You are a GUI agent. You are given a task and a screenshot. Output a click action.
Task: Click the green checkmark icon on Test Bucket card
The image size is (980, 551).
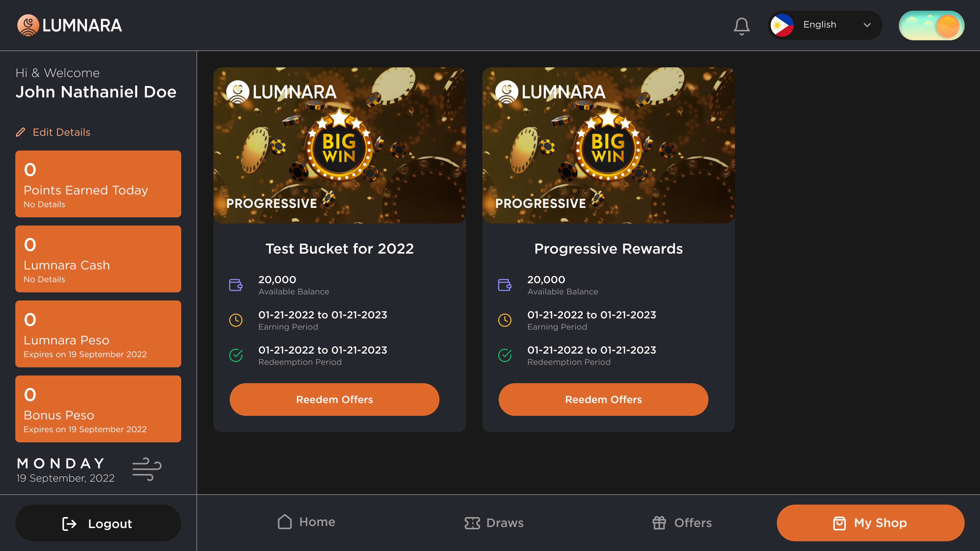236,355
